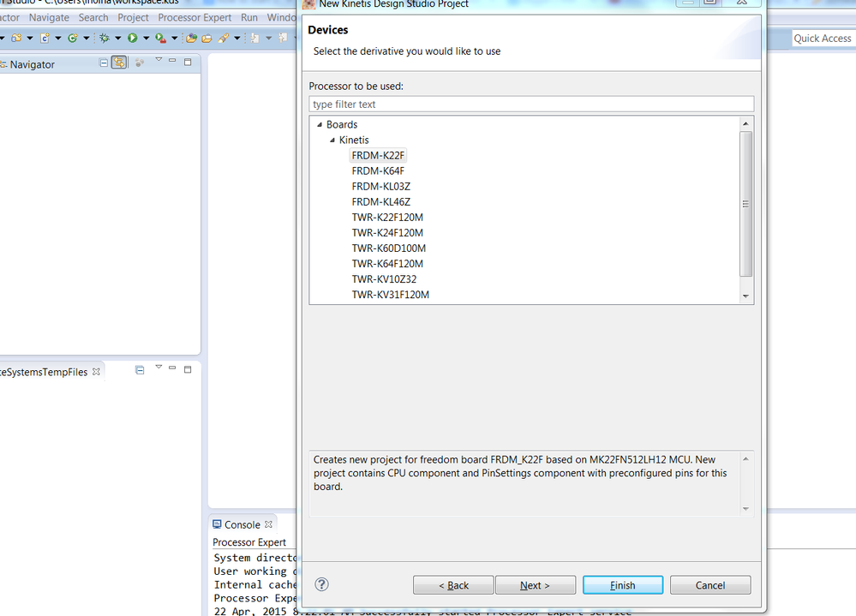The height and width of the screenshot is (616, 856).
Task: Select the FRDM-KL46Z board
Action: (x=381, y=202)
